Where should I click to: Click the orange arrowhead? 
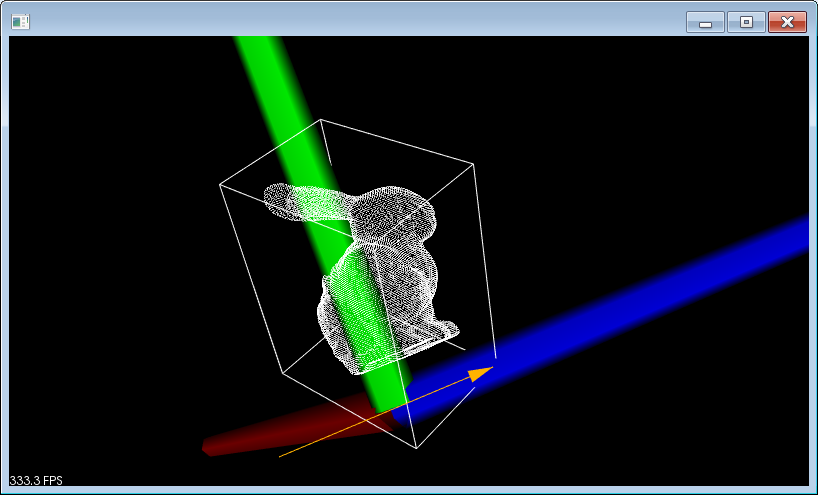[480, 373]
